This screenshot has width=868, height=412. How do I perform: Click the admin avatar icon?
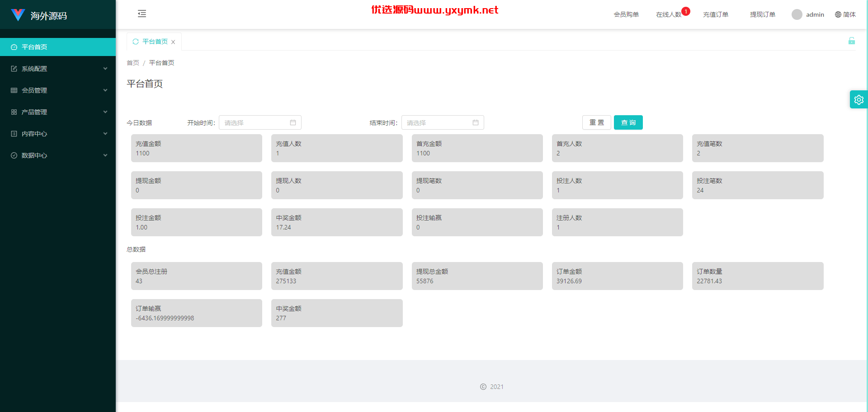[x=797, y=14]
